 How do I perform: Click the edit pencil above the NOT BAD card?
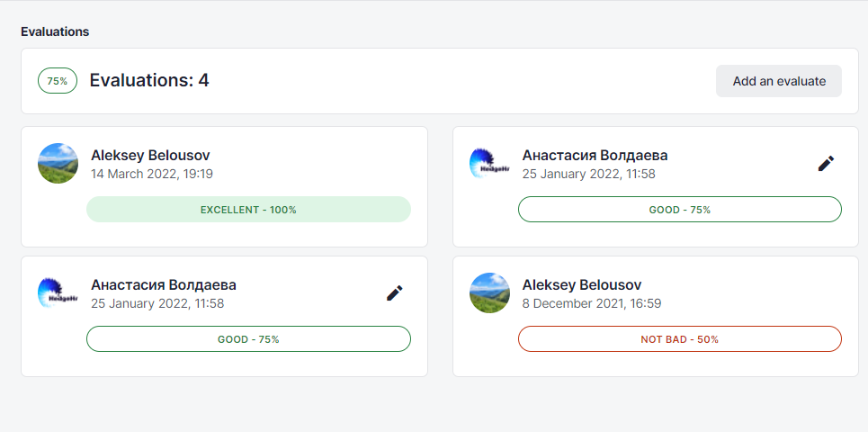click(826, 164)
